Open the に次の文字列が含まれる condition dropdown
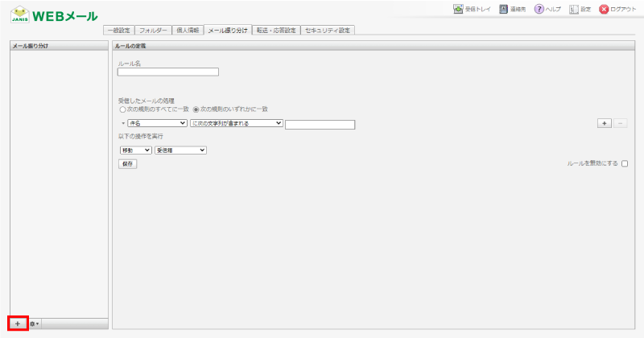644x338 pixels. point(236,123)
